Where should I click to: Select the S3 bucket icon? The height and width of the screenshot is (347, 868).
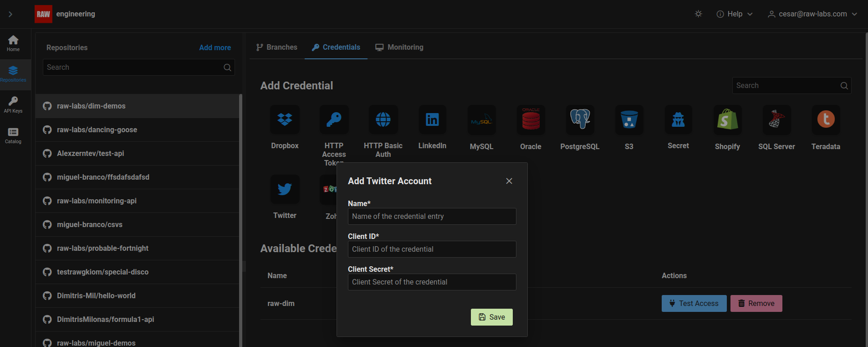pyautogui.click(x=629, y=120)
